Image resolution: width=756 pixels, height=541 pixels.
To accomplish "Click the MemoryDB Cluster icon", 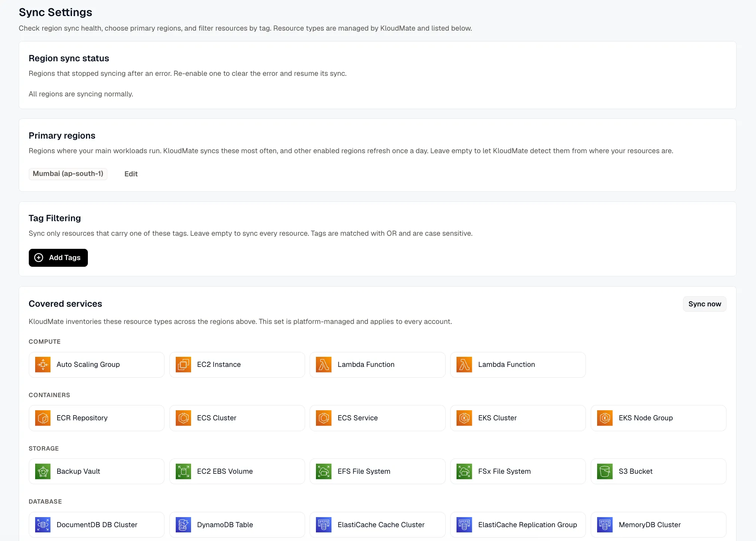I will click(x=605, y=525).
